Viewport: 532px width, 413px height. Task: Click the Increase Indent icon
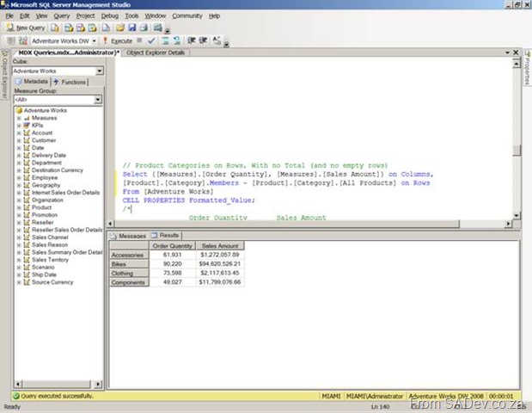[203, 40]
